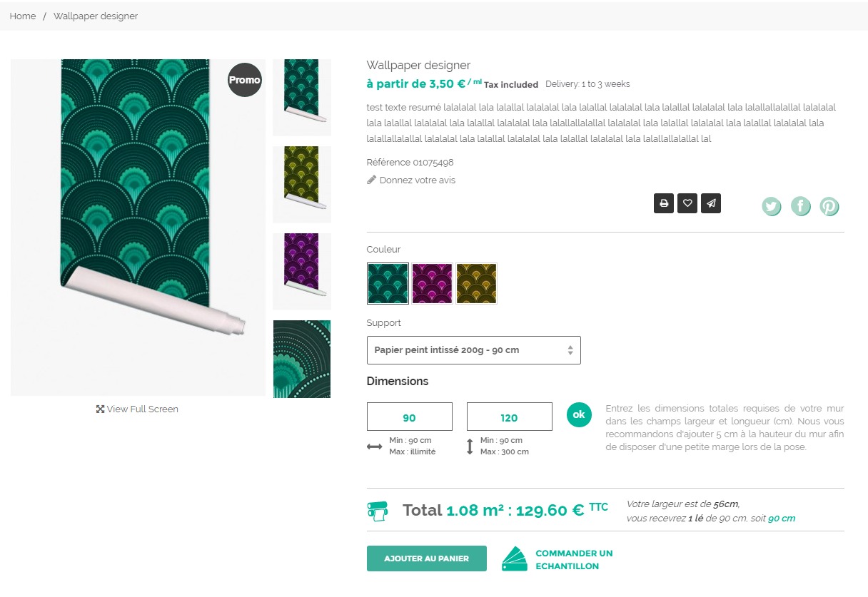Confirm dimensions with ok button

pyautogui.click(x=579, y=414)
